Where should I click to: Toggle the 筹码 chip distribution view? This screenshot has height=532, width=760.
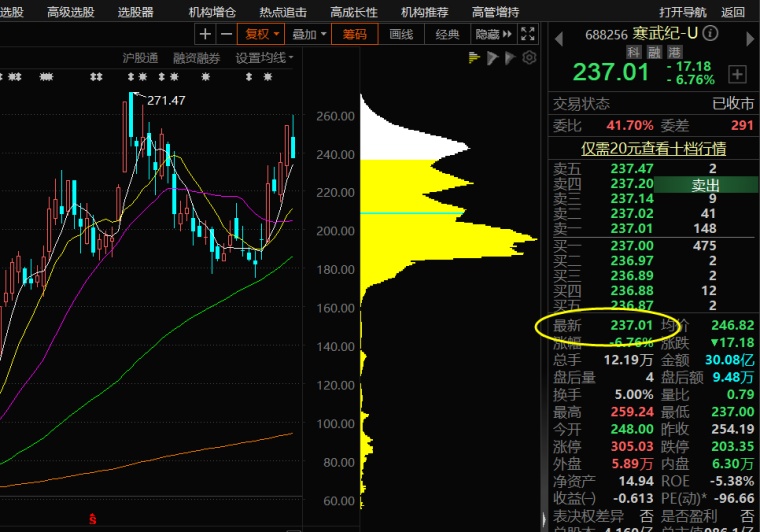point(355,34)
